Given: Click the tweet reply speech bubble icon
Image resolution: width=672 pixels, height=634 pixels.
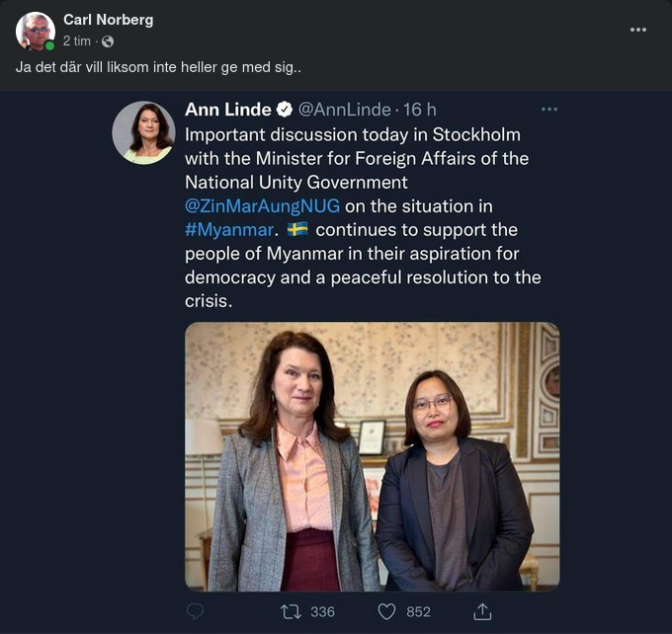Looking at the screenshot, I should tap(195, 612).
